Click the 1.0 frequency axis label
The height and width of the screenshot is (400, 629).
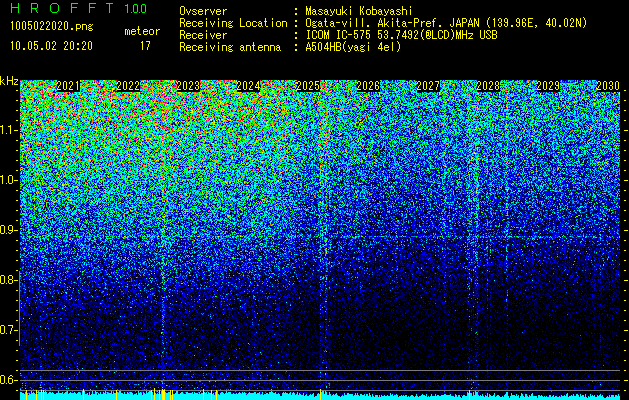click(x=9, y=180)
